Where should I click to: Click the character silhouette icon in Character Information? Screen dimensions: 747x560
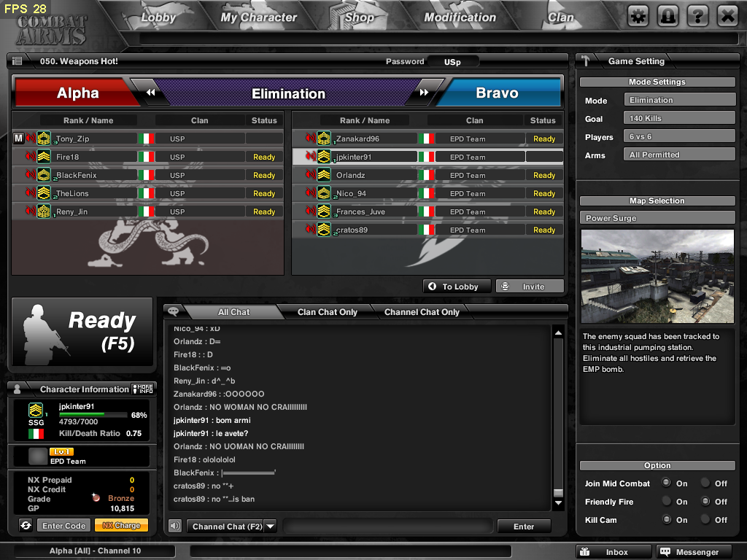18,389
